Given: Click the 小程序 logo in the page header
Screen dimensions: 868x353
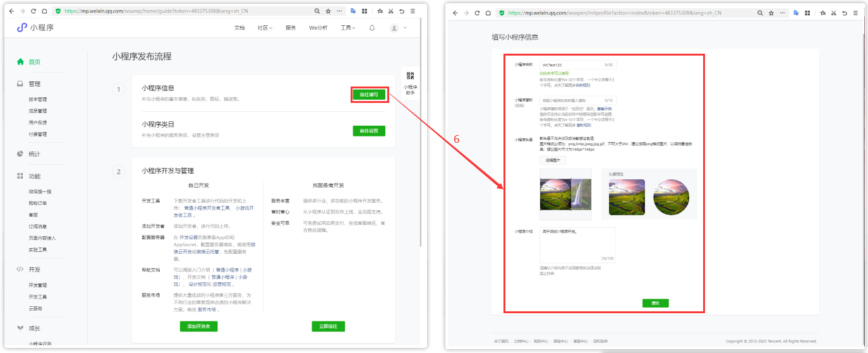Looking at the screenshot, I should (35, 27).
